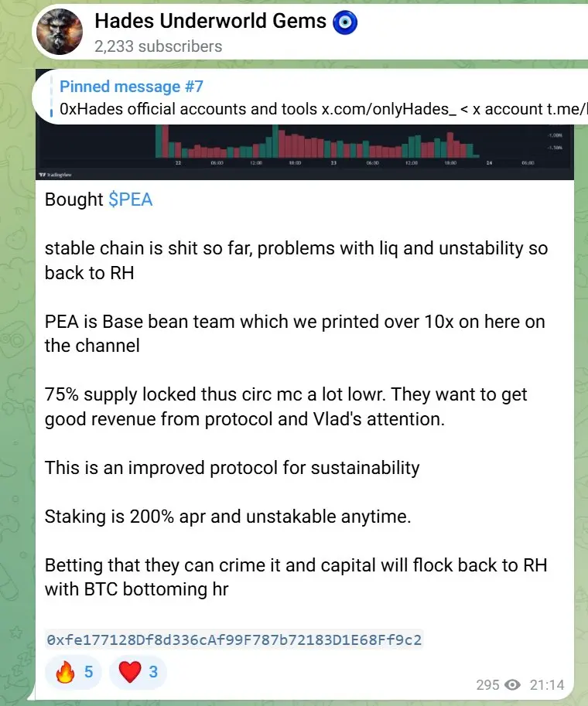Open the Hades channel avatar photo

coord(60,32)
